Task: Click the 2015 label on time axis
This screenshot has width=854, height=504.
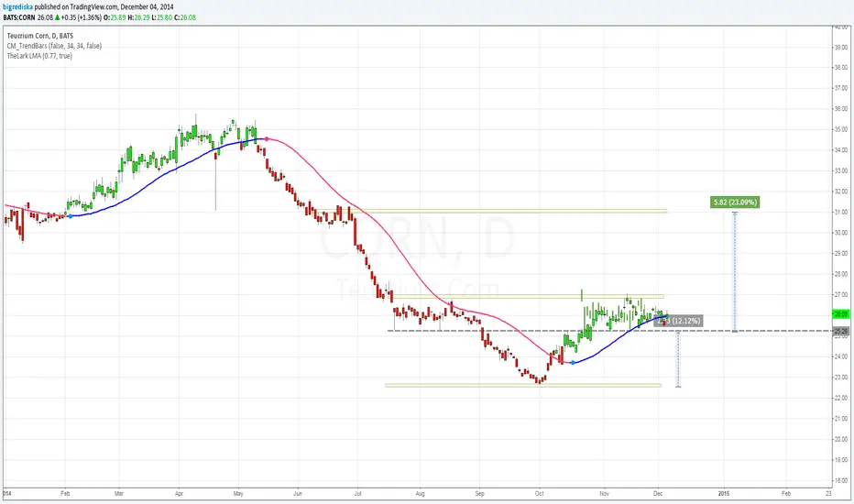Action: pos(724,494)
